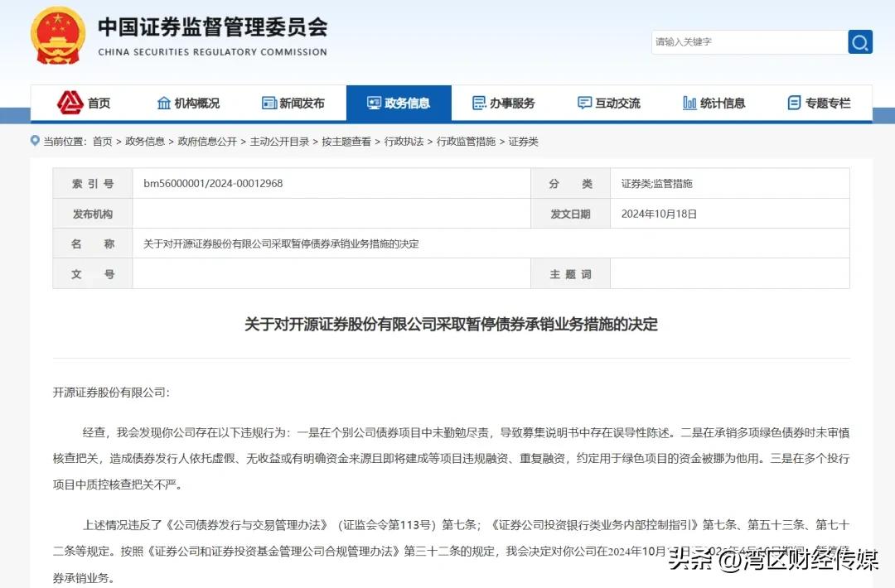The height and width of the screenshot is (588, 895).
Task: Open the 行政执法 breadcrumb link
Action: pyautogui.click(x=404, y=141)
